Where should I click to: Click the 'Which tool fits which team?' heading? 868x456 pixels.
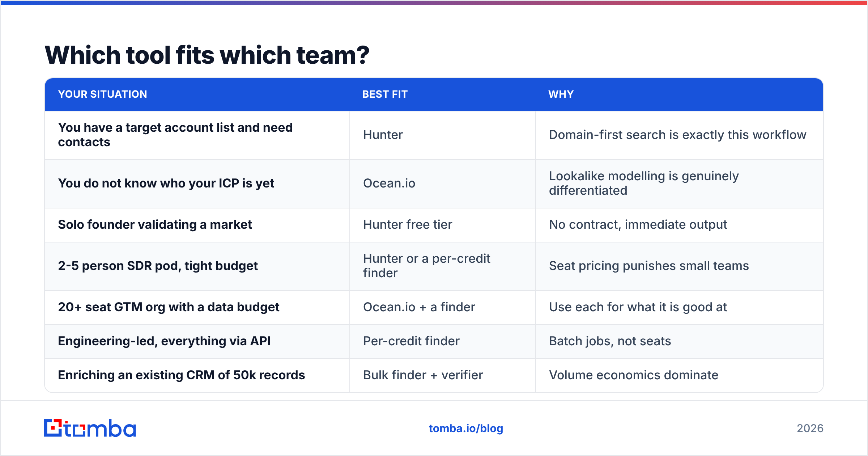coord(207,55)
